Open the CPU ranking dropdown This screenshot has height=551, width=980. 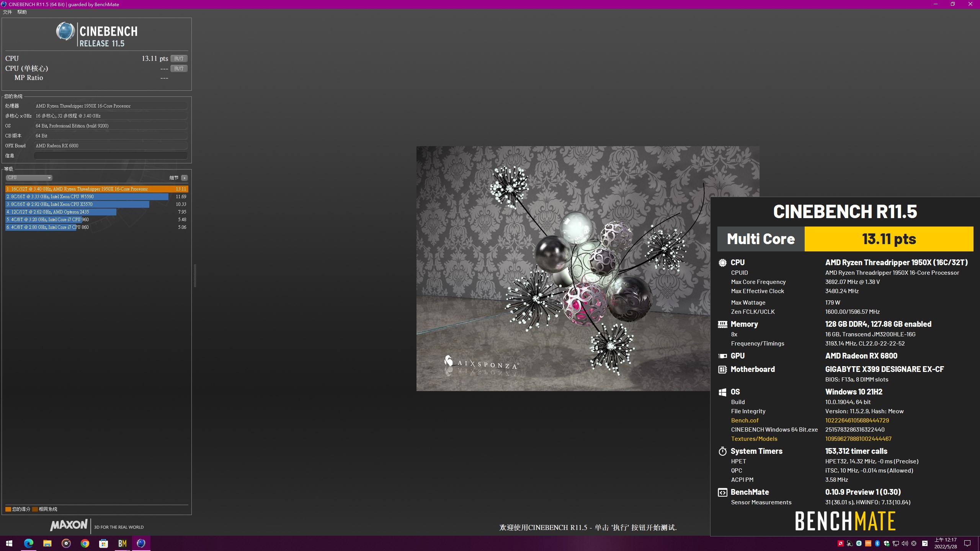click(29, 178)
